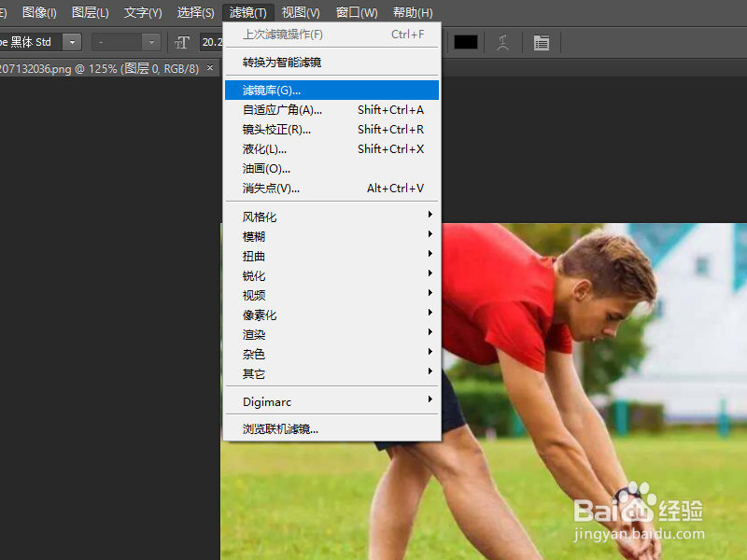This screenshot has height=560, width=747.
Task: Open the 帮助 menu
Action: coord(411,12)
